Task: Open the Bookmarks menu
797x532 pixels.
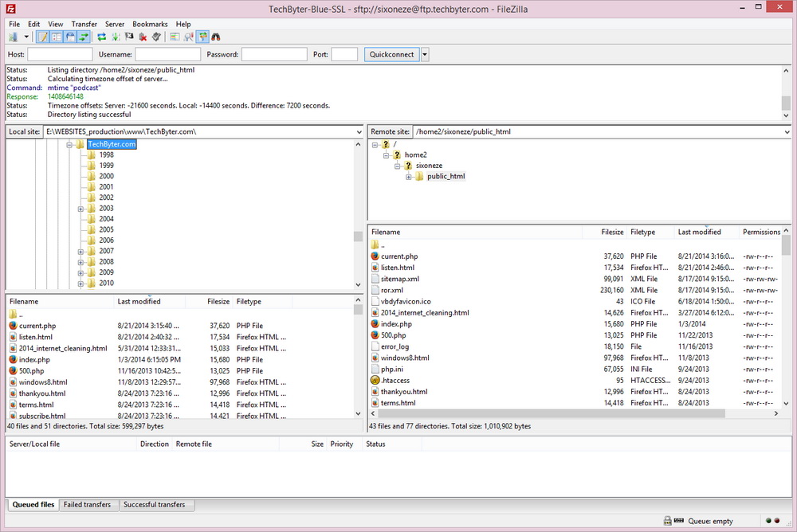Action: [150, 24]
